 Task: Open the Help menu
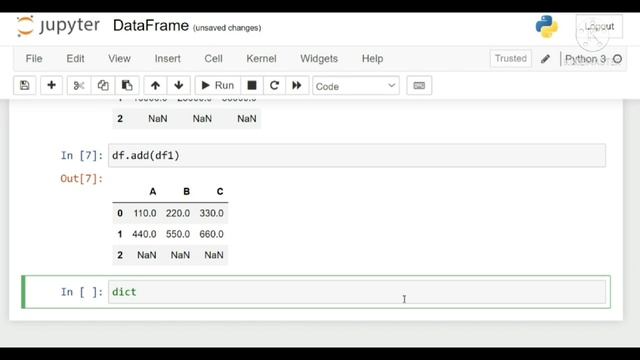point(372,59)
